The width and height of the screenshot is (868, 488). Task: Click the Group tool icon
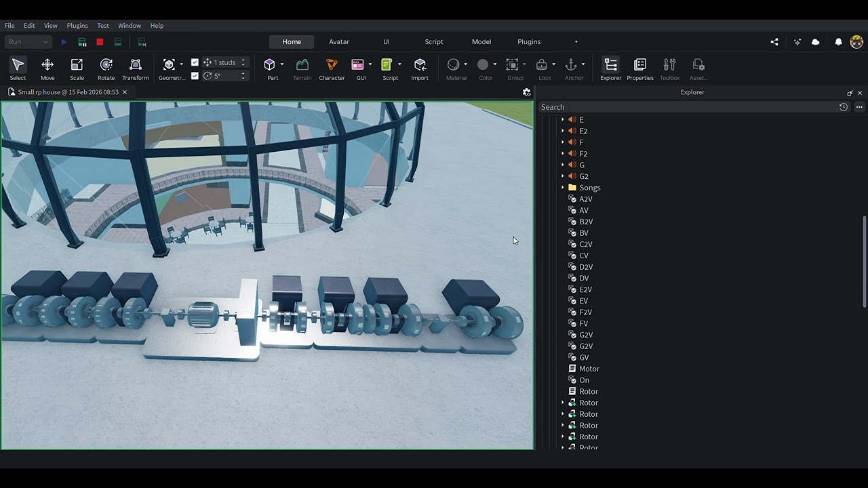(512, 65)
